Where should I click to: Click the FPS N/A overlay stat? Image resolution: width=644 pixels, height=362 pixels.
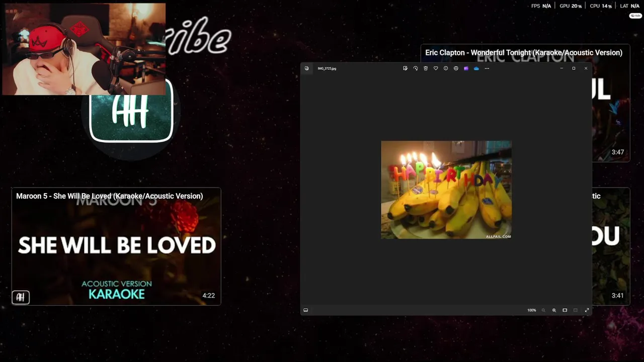pos(541,6)
